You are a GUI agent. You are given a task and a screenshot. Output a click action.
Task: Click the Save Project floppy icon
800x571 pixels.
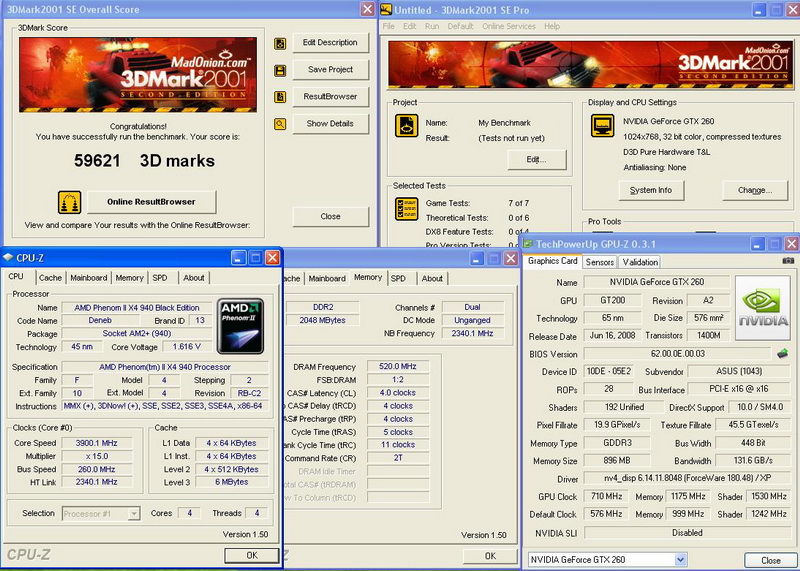(281, 70)
